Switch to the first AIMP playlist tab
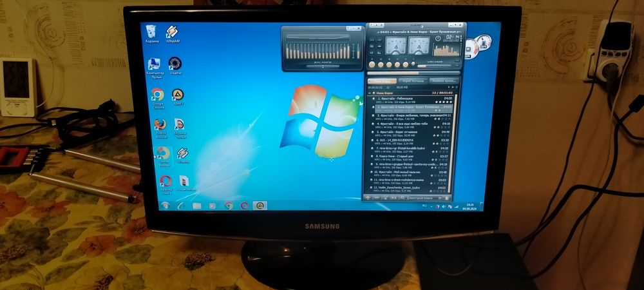 click(382, 81)
